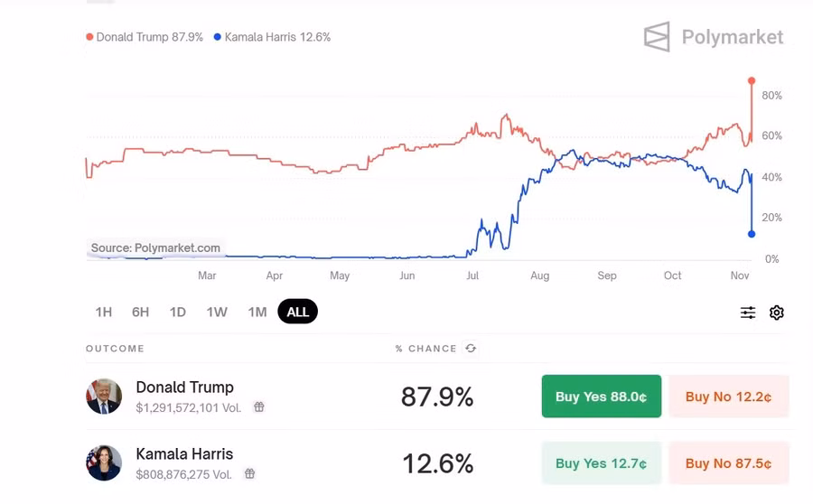Open chart settings gear icon
This screenshot has width=813, height=504.
pyautogui.click(x=777, y=313)
